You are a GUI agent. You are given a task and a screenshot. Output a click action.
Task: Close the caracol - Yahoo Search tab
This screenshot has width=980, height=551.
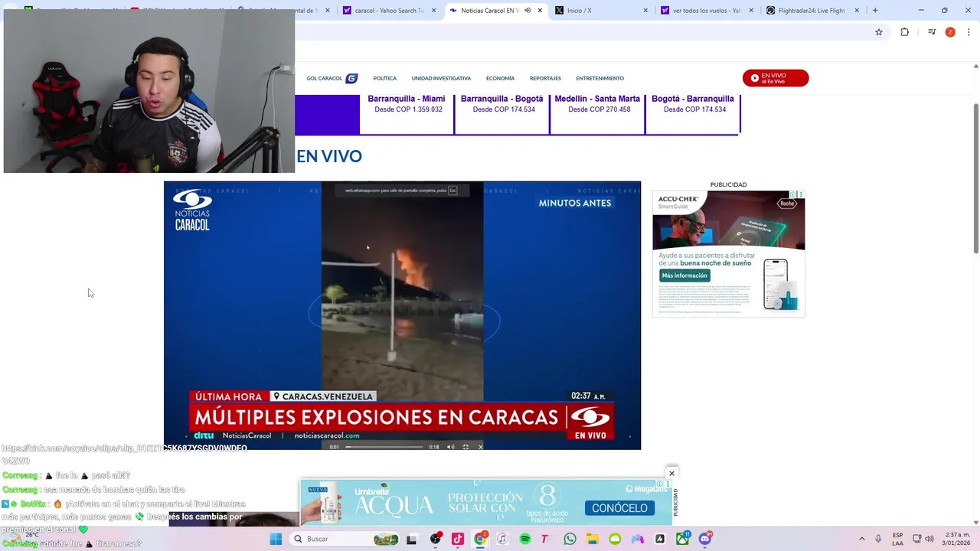pos(434,11)
